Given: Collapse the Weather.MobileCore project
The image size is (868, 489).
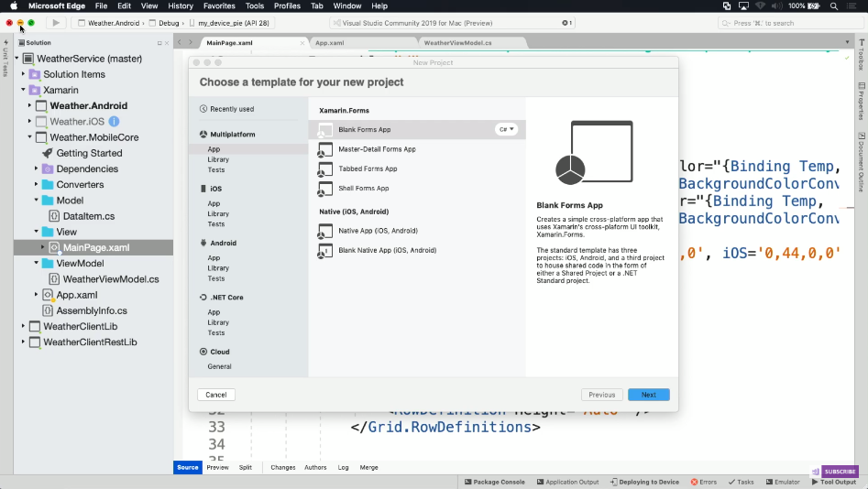Looking at the screenshot, I should (29, 136).
